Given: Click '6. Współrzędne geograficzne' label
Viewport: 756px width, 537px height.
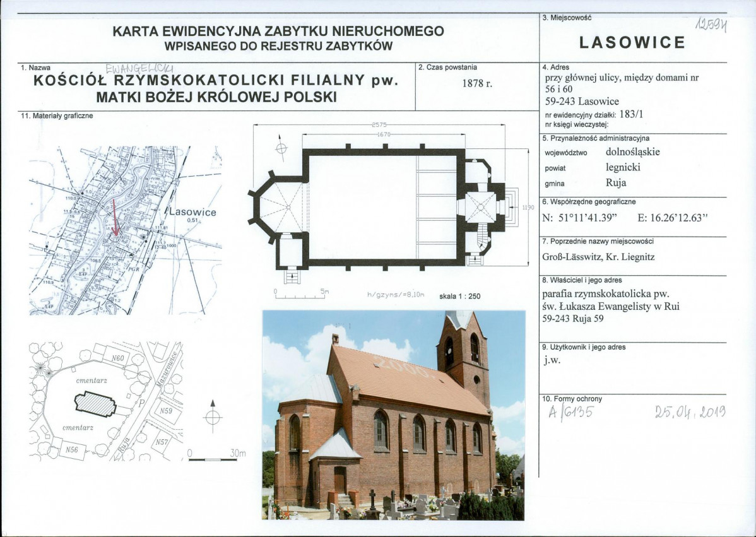Looking at the screenshot, I should pos(589,202).
